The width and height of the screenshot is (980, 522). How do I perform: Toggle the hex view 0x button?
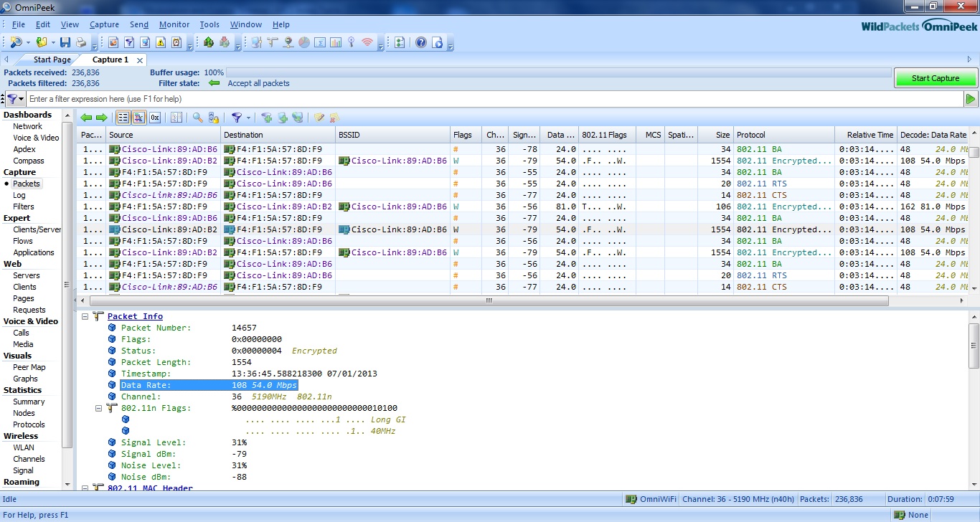pos(155,118)
